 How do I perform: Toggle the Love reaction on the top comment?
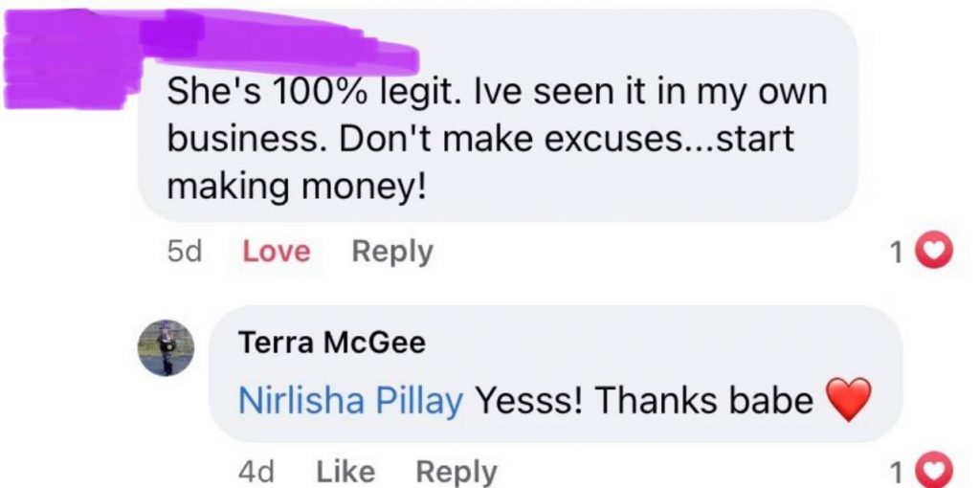[x=277, y=252]
